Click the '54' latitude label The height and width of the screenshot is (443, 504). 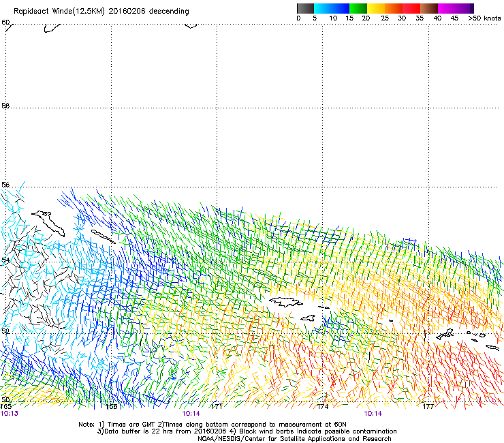click(x=5, y=260)
